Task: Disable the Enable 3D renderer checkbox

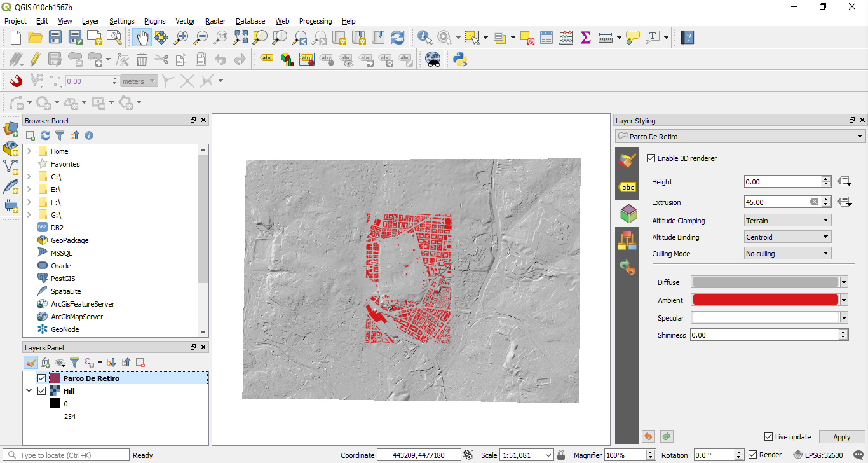Action: coord(651,158)
